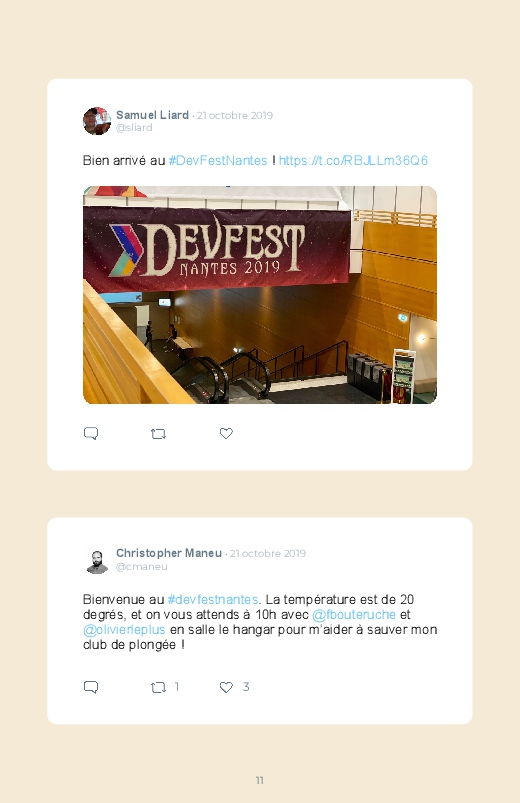Like Christopher Maneu's tweet with the heart icon
The height and width of the screenshot is (803, 520).
(226, 687)
